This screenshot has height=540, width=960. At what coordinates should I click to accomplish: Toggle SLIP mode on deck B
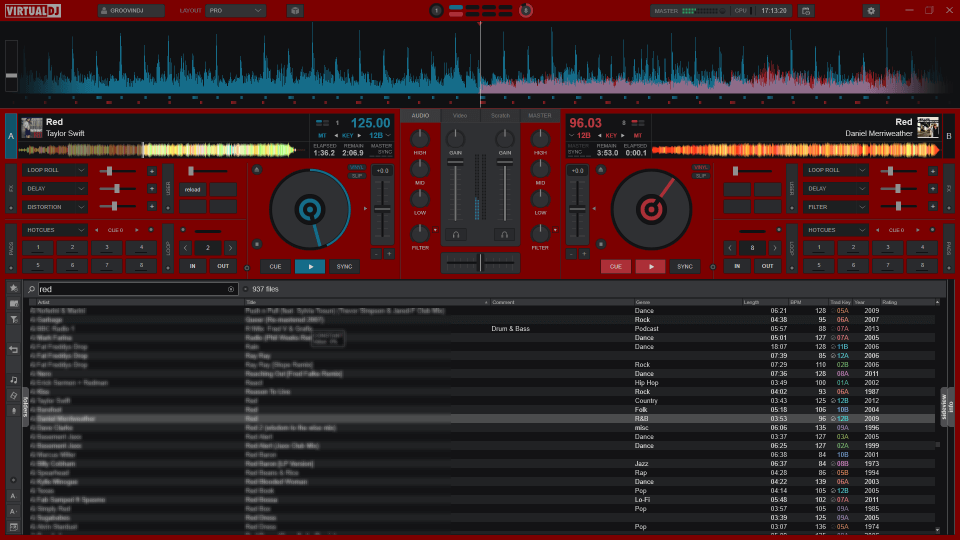coord(701,176)
